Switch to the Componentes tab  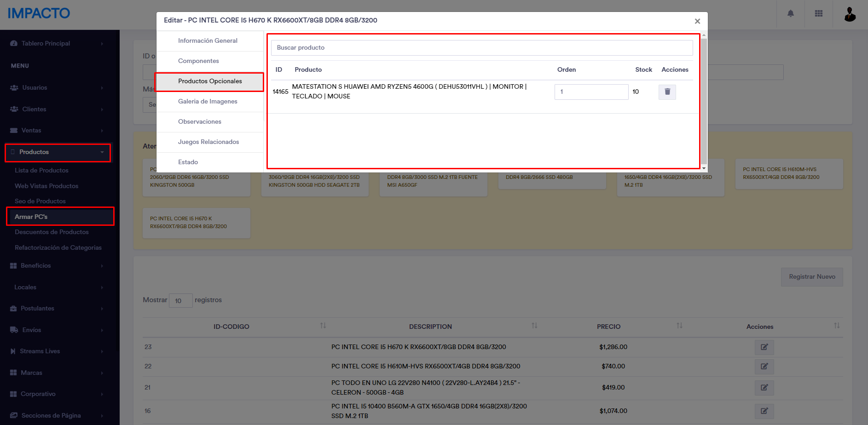(x=198, y=61)
